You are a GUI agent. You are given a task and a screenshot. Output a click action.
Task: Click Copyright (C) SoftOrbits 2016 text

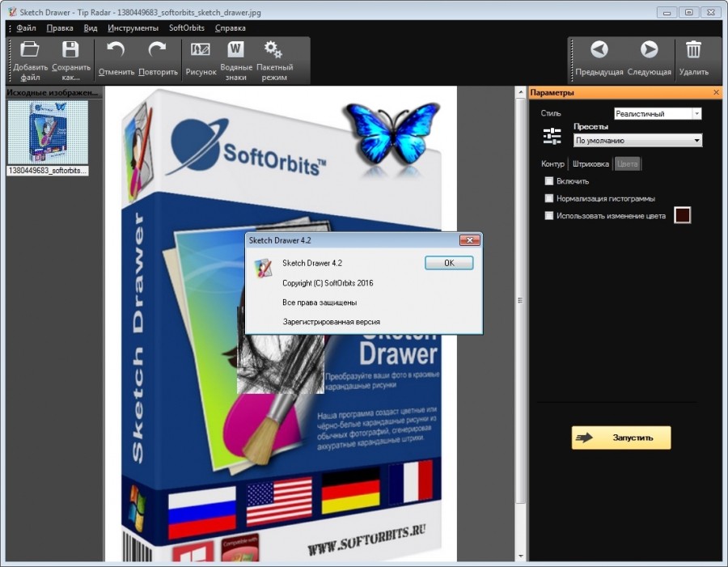(x=328, y=283)
